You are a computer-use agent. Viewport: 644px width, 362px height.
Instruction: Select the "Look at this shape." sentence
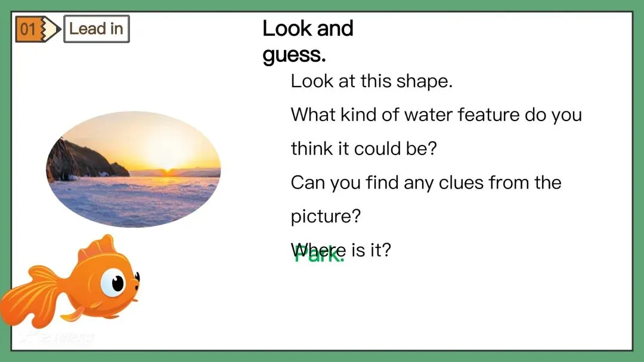(x=371, y=81)
